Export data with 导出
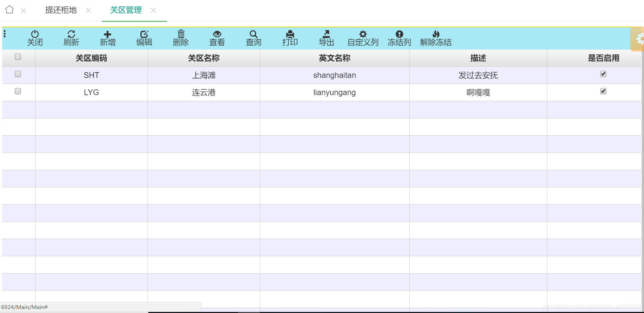The height and width of the screenshot is (313, 644). click(x=326, y=38)
